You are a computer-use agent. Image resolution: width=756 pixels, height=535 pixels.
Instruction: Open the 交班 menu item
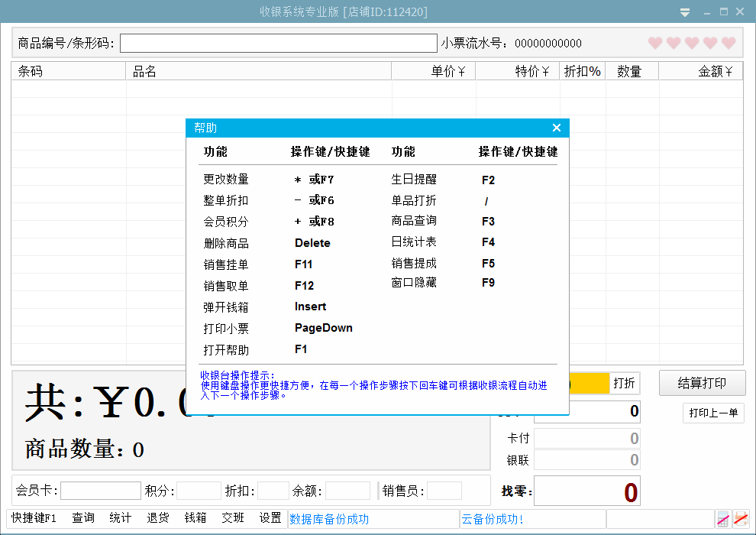coord(233,518)
